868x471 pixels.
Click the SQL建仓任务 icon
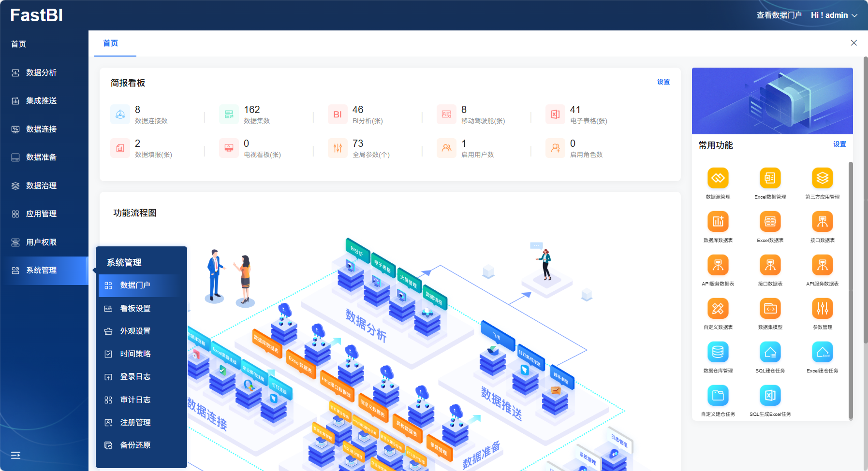click(x=770, y=352)
